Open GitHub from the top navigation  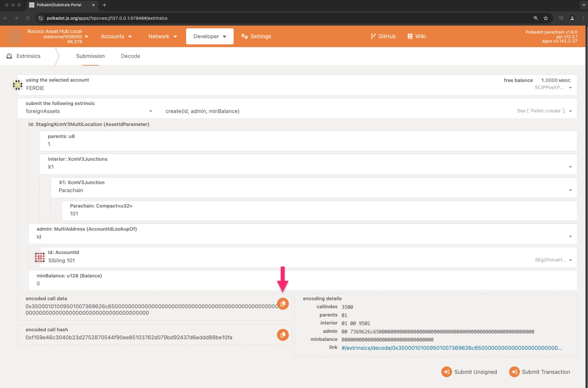[383, 36]
